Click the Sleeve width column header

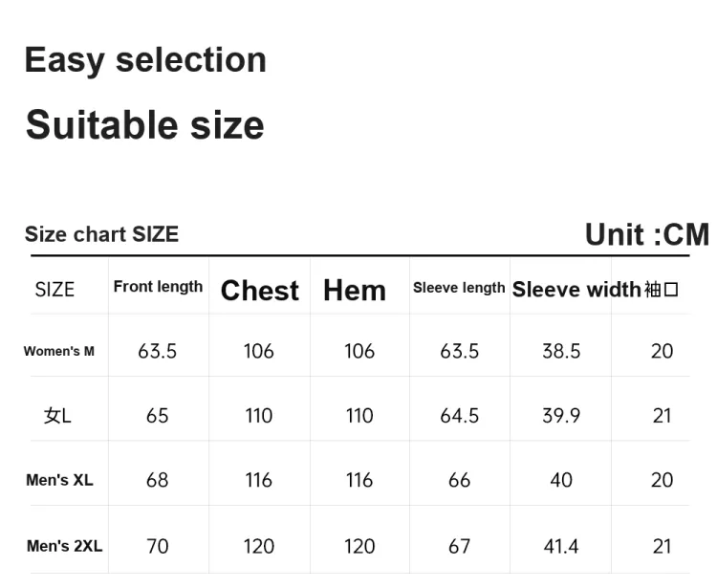pyautogui.click(x=576, y=290)
